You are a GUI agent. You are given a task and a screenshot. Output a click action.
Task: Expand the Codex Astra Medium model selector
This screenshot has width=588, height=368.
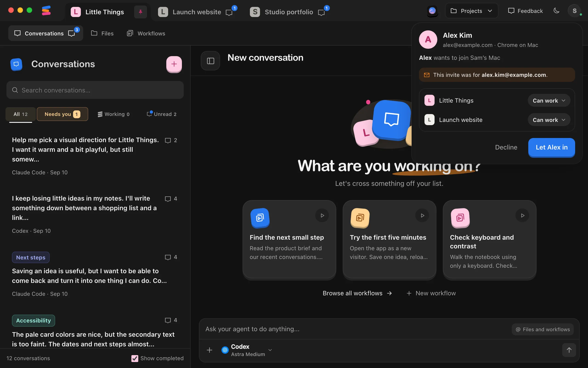pyautogui.click(x=247, y=350)
